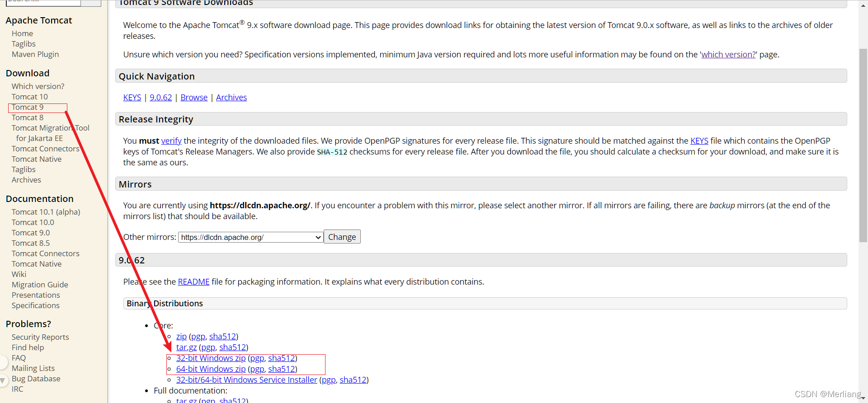Image resolution: width=868 pixels, height=403 pixels.
Task: Click the page vertical scrollbar thumb
Action: 863,145
